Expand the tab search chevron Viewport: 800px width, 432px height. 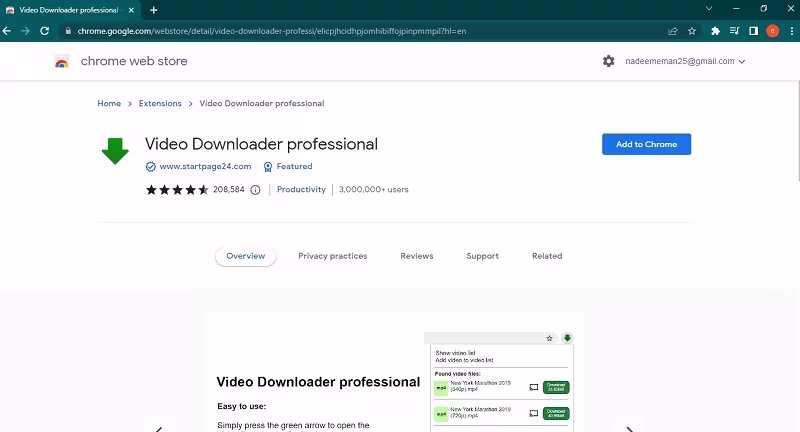coord(709,9)
